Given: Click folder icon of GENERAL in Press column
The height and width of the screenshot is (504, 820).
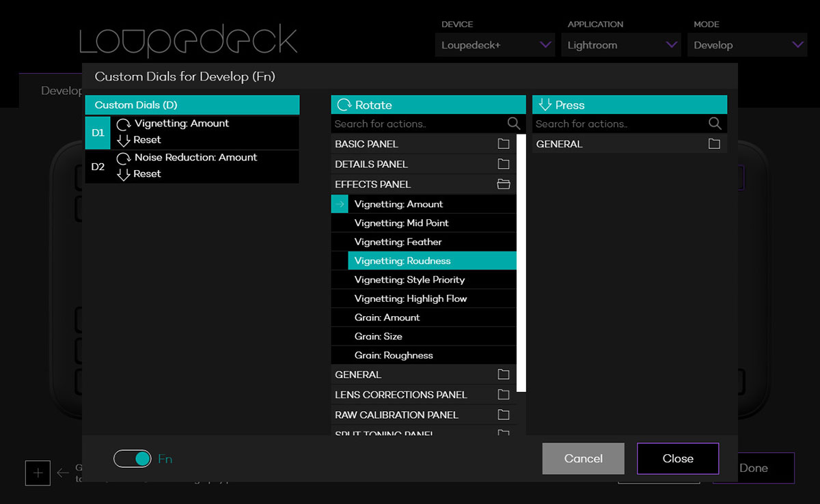Looking at the screenshot, I should tap(714, 144).
